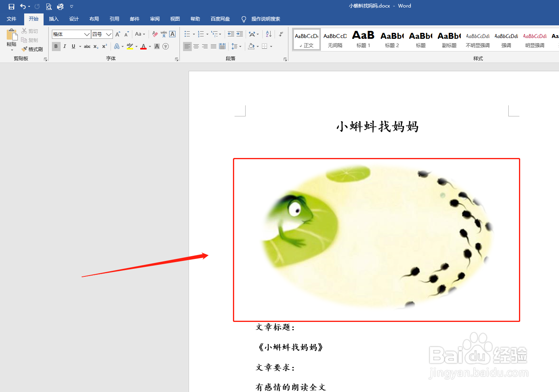
Task: Toggle italic formatting
Action: click(65, 46)
